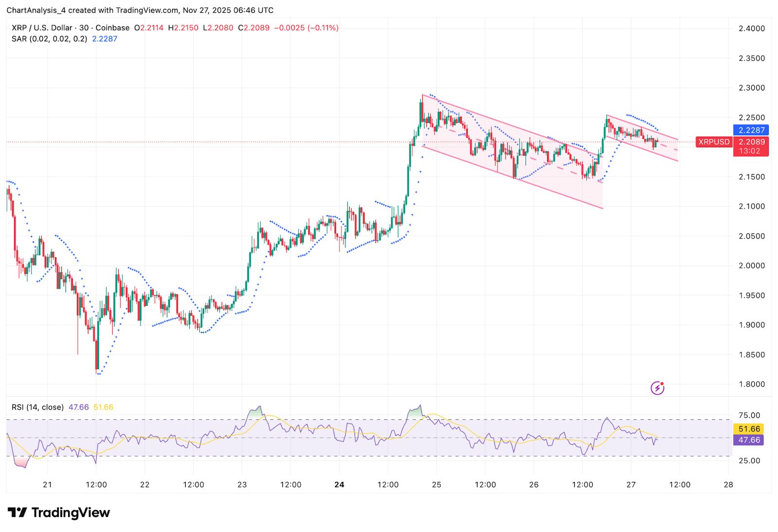The image size is (778, 532).
Task: Click the 1.8000 price axis label
Action: (751, 384)
